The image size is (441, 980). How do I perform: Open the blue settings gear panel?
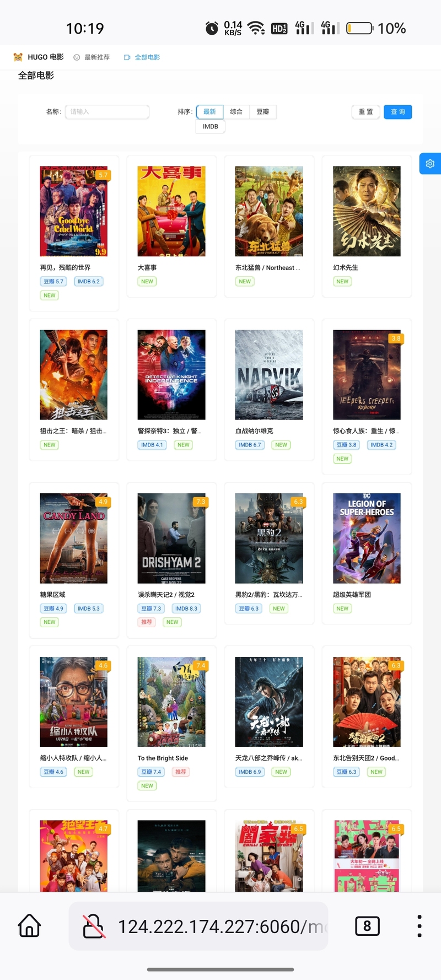click(431, 164)
